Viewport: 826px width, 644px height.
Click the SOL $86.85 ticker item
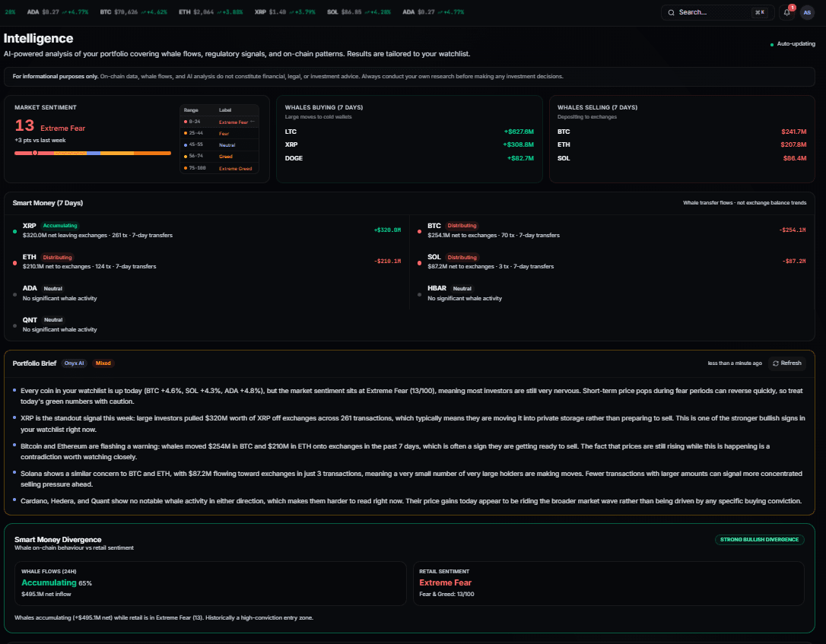point(359,12)
